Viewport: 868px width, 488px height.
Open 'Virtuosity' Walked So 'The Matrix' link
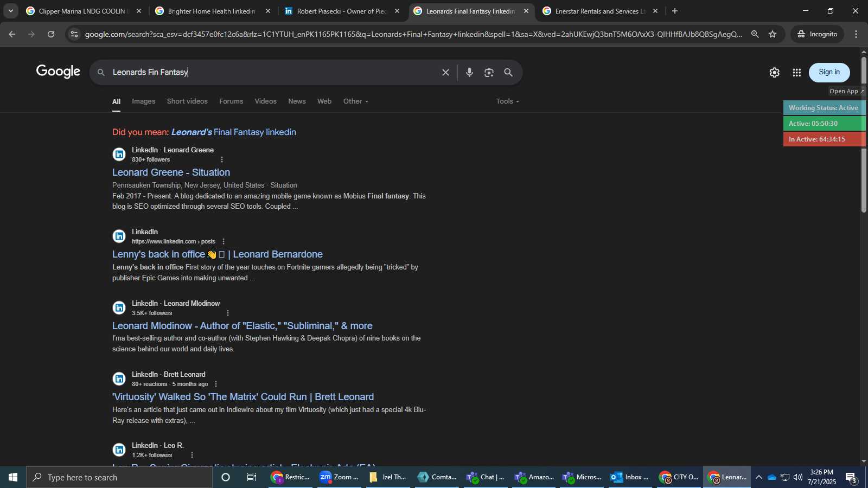pos(243,397)
